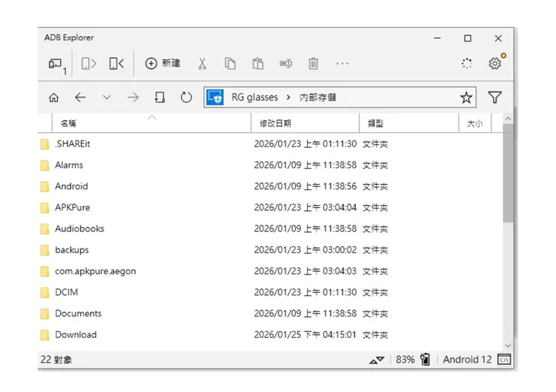
Task: Click the scrollbar down arrow
Action: [x=508, y=345]
